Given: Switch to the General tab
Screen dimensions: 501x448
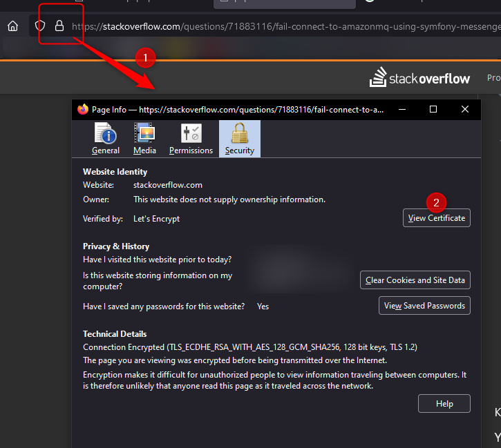Looking at the screenshot, I should click(x=106, y=139).
